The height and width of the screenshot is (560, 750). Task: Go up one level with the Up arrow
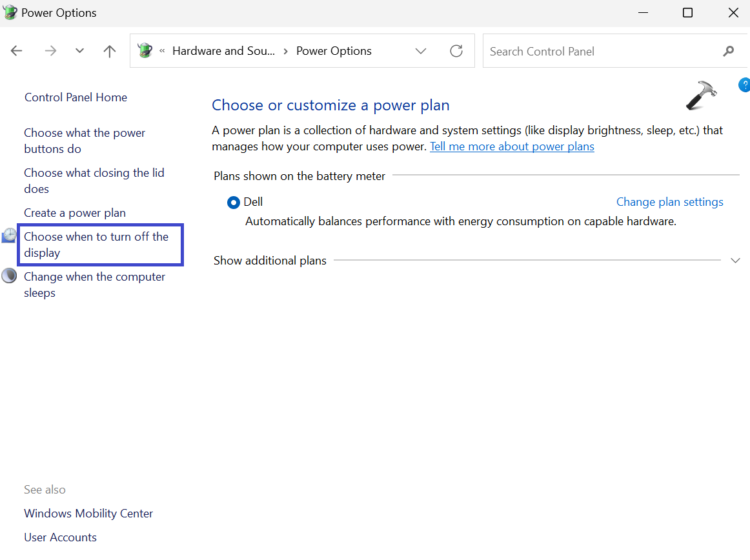tap(110, 51)
